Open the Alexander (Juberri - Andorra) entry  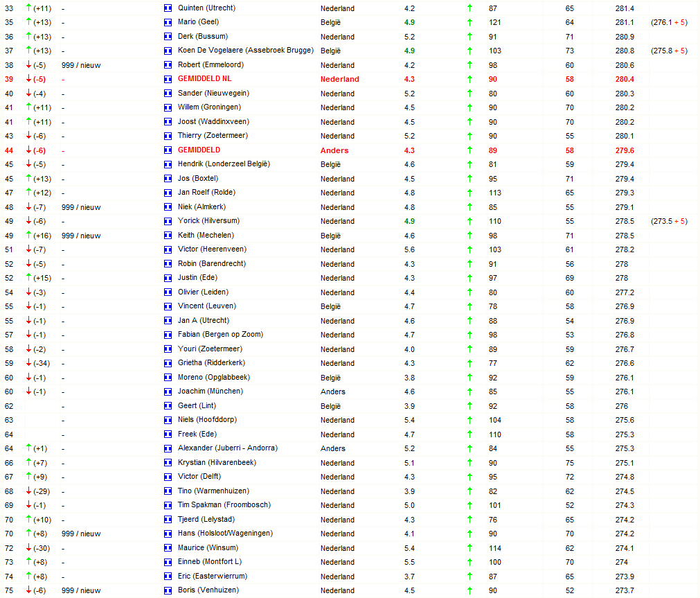click(x=228, y=448)
